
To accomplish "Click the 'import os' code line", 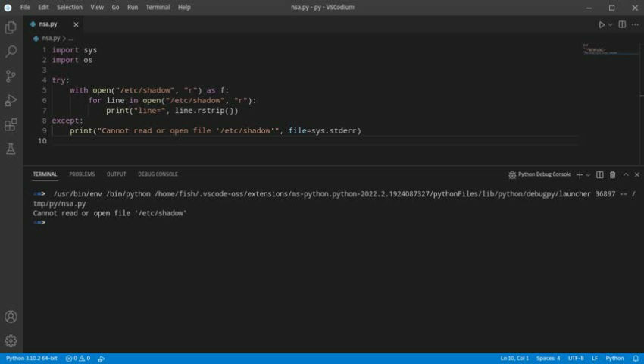I will (72, 60).
